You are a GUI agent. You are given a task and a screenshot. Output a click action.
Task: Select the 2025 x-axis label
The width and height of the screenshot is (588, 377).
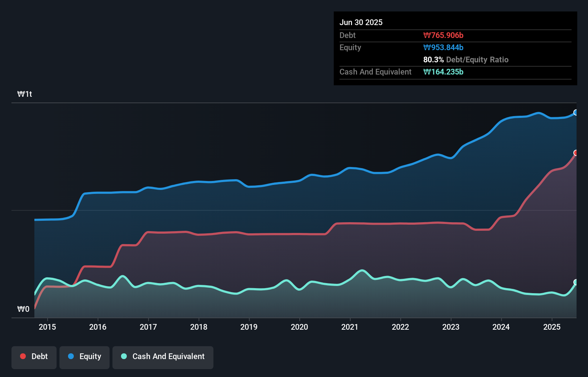[x=552, y=327]
